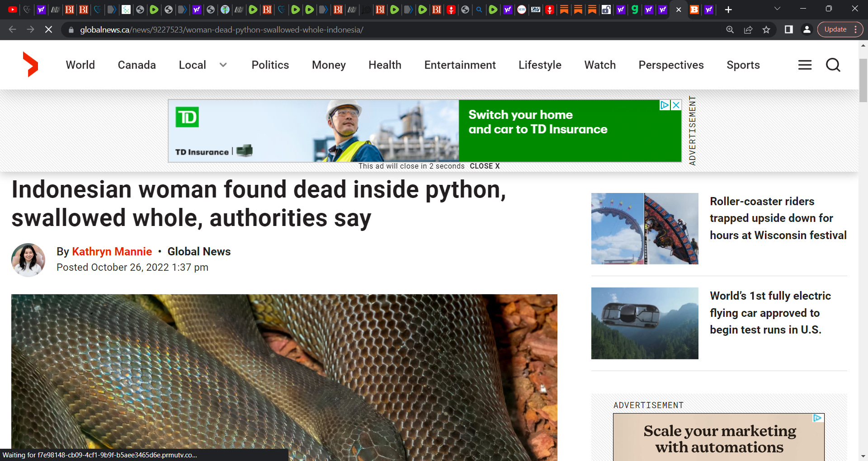Click the AdChoices info icon on TD ad
The image size is (868, 461).
664,105
